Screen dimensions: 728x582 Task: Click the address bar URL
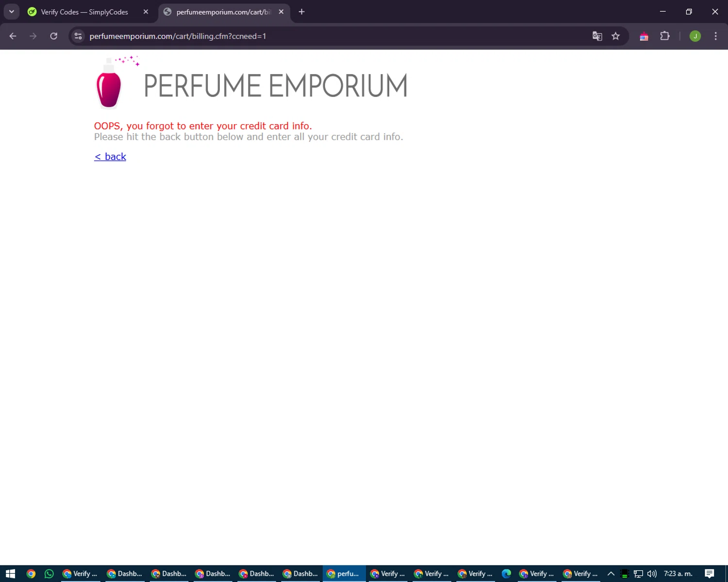[178, 36]
